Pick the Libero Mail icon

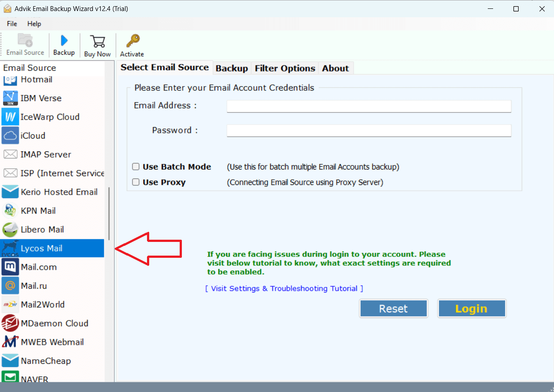[10, 230]
